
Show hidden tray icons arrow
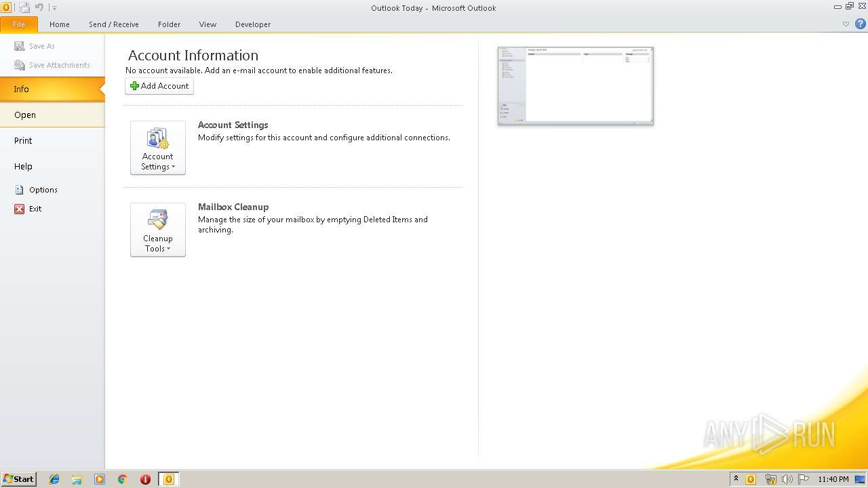coord(736,479)
